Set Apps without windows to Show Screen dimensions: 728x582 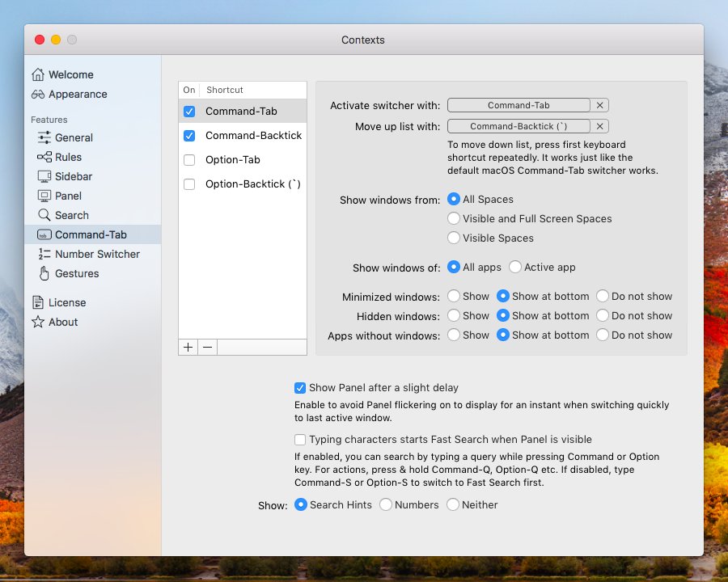point(454,335)
